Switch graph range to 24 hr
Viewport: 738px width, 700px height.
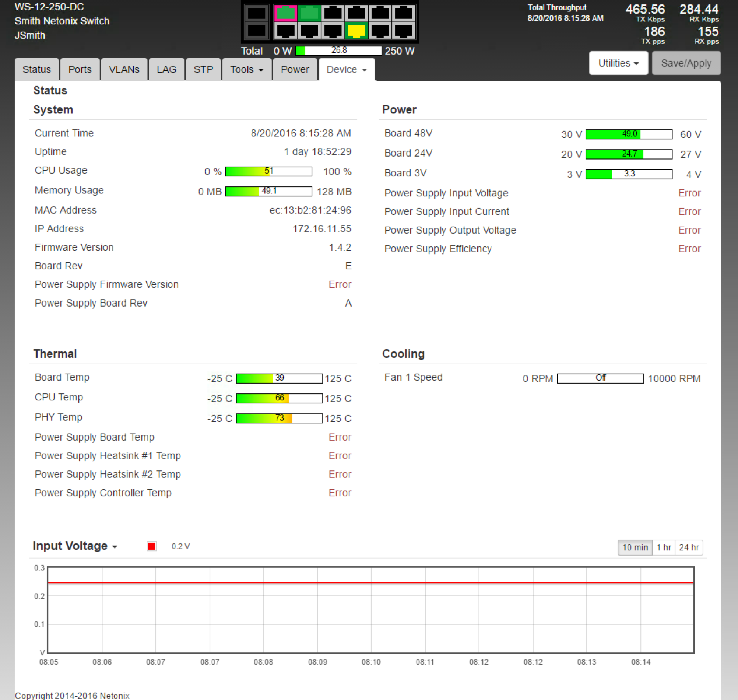pyautogui.click(x=688, y=547)
